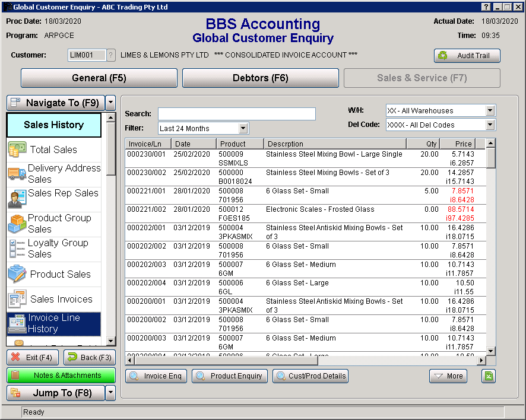Open the Sales Invoices list
Image resolution: width=526 pixels, height=420 pixels.
click(x=18, y=298)
